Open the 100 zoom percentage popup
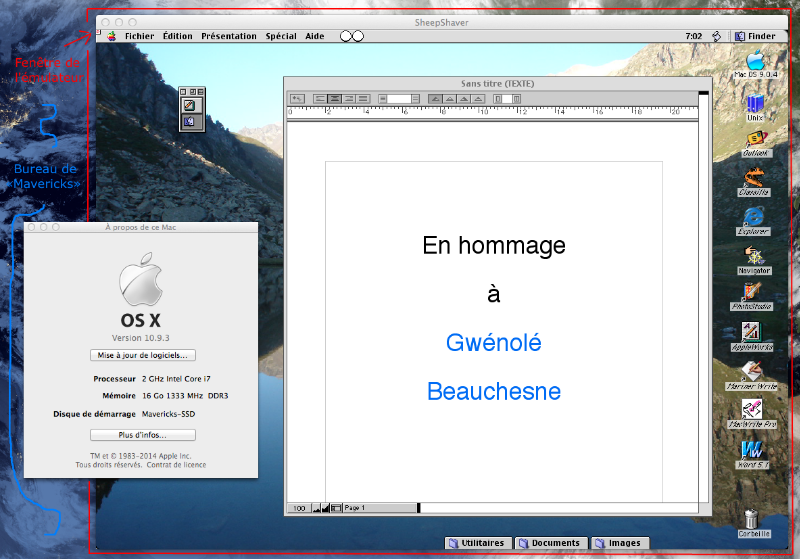Viewport: 800px width, 559px height. pos(299,508)
